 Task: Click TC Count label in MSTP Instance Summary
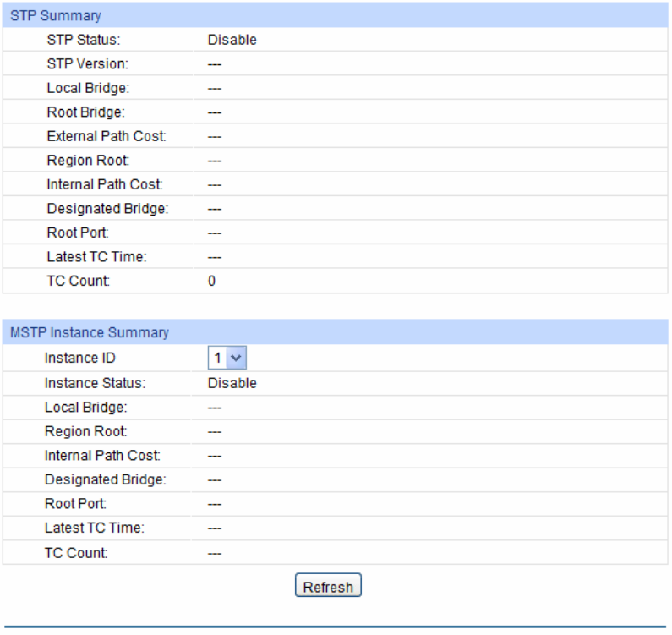77,554
